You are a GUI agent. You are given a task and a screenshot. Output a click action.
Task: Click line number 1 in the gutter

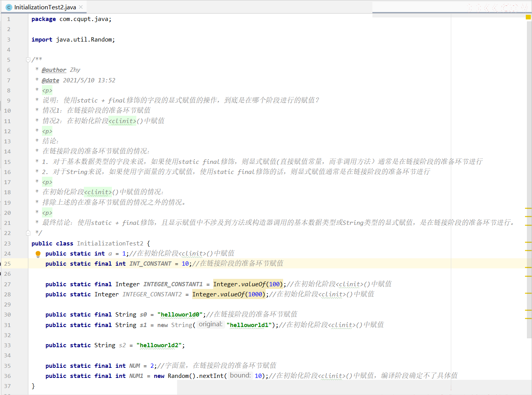[9, 19]
